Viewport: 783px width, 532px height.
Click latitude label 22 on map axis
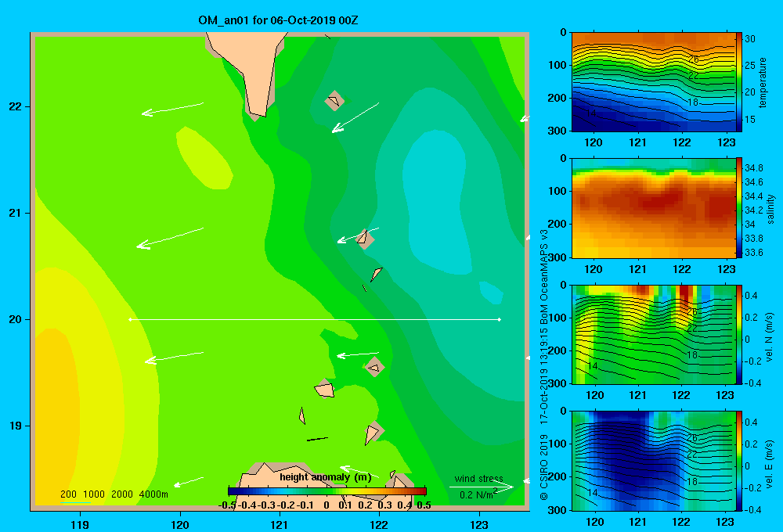point(16,107)
